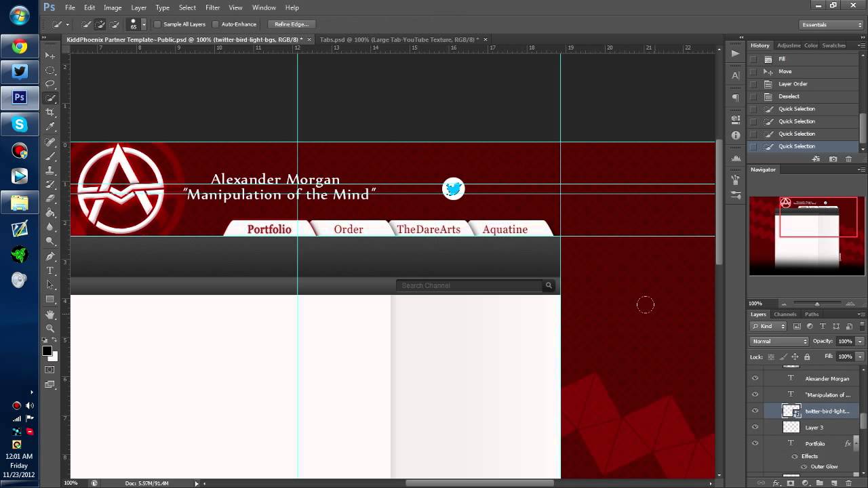
Task: Enable Sample All Layers checkbox
Action: pyautogui.click(x=157, y=24)
